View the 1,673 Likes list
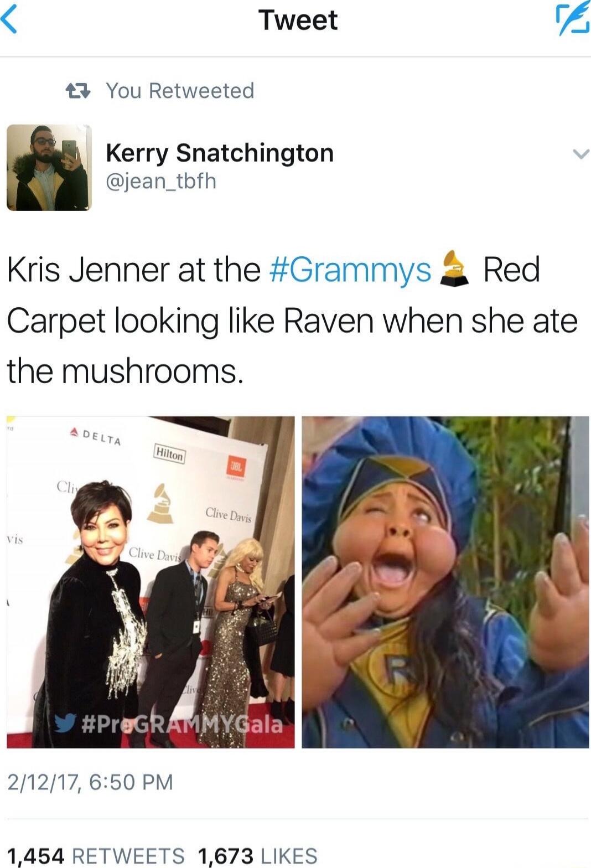The height and width of the screenshot is (868, 591). (x=257, y=855)
